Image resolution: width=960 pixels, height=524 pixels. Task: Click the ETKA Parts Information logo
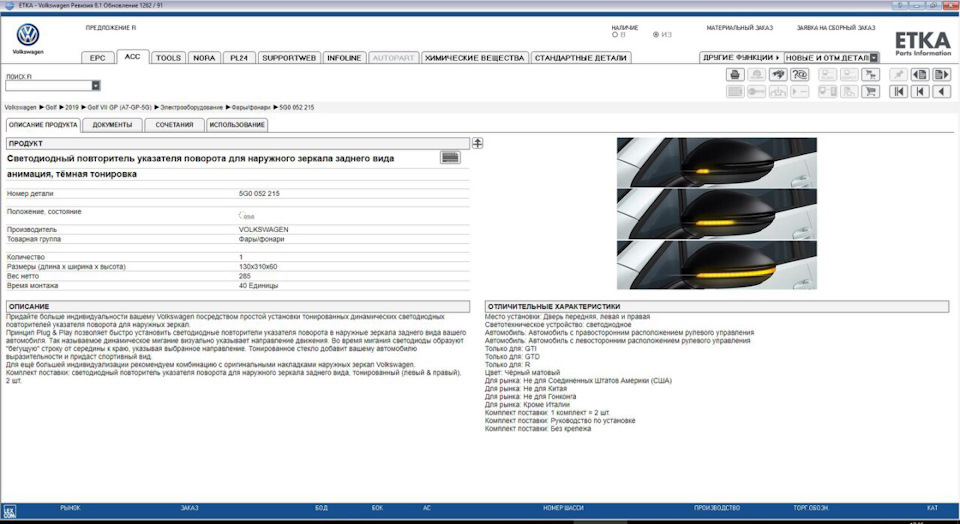pyautogui.click(x=923, y=43)
